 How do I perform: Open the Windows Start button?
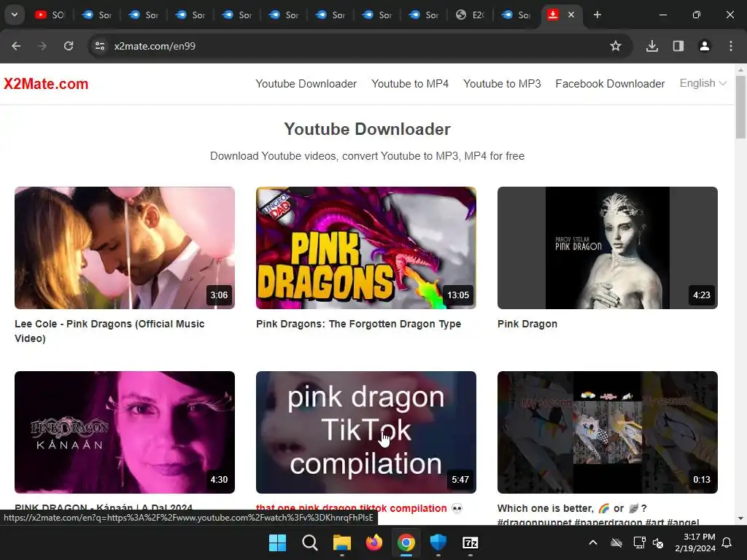(278, 542)
